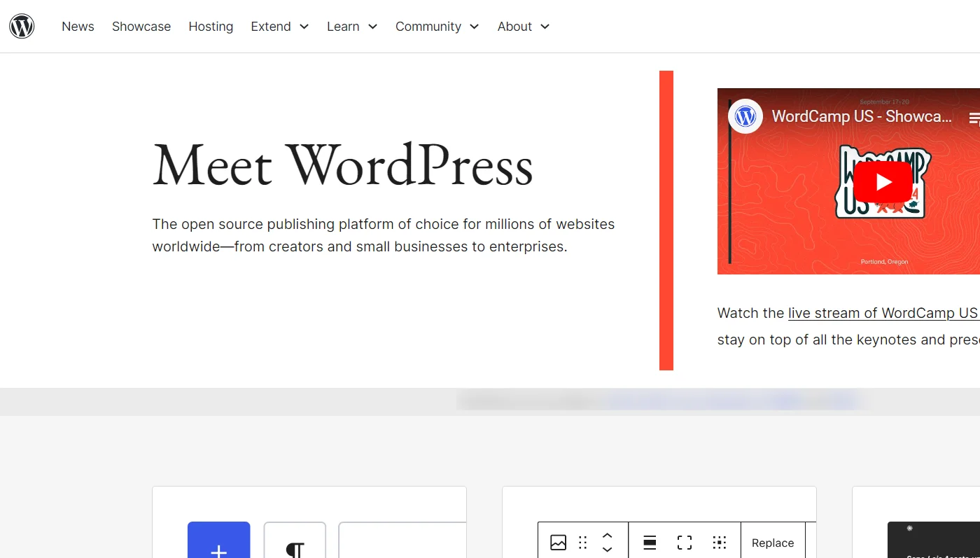Click the move up arrow in block toolbar
The width and height of the screenshot is (980, 558).
pyautogui.click(x=607, y=536)
